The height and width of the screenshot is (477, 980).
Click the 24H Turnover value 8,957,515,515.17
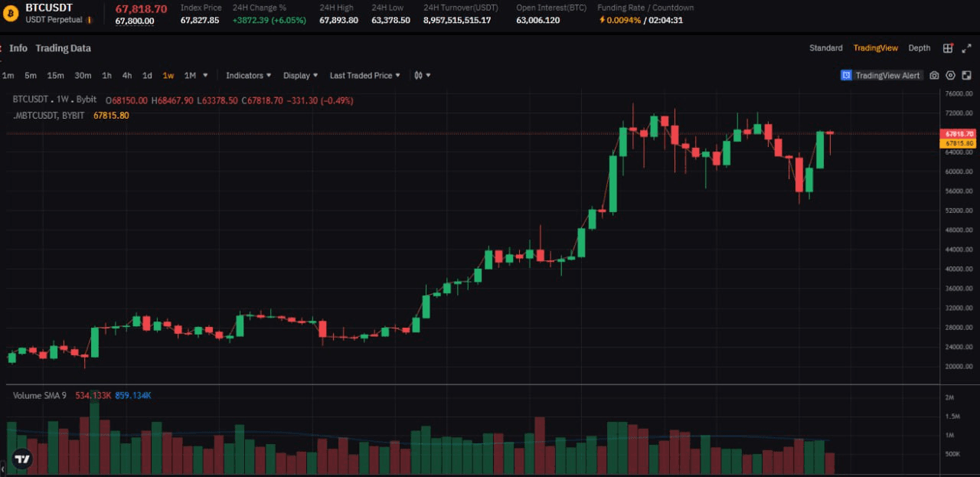tap(457, 21)
